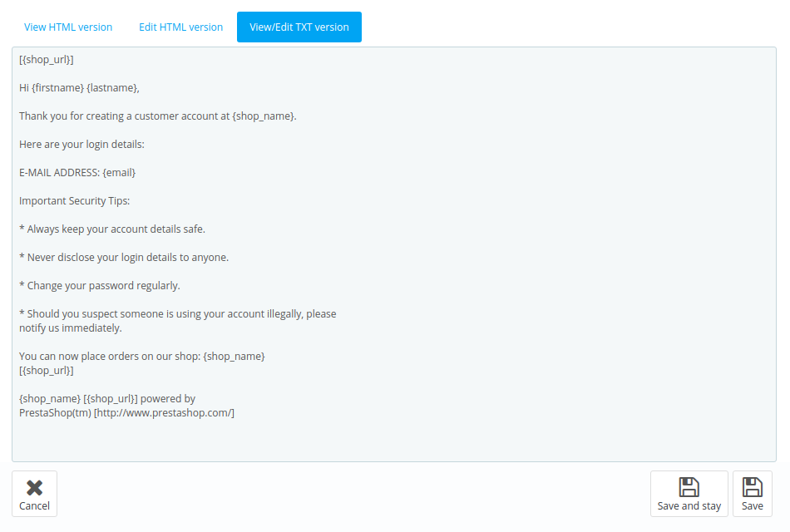Screen dimensions: 790x532
Task: Click the 'Hi {firstname} {lastname},' line
Action: (79, 87)
